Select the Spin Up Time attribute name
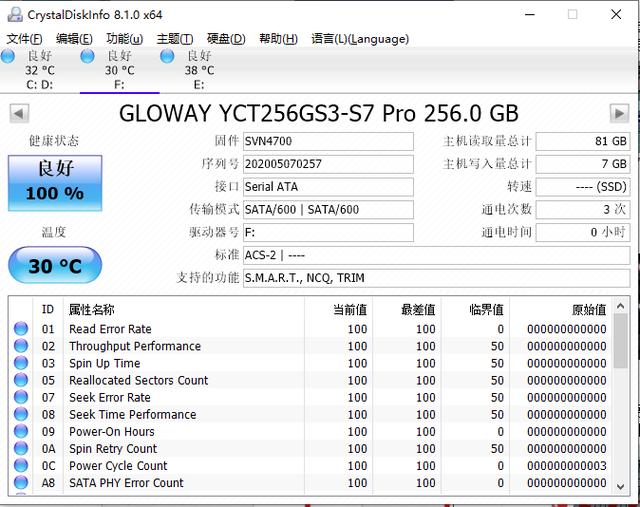The image size is (640, 507). (x=104, y=363)
